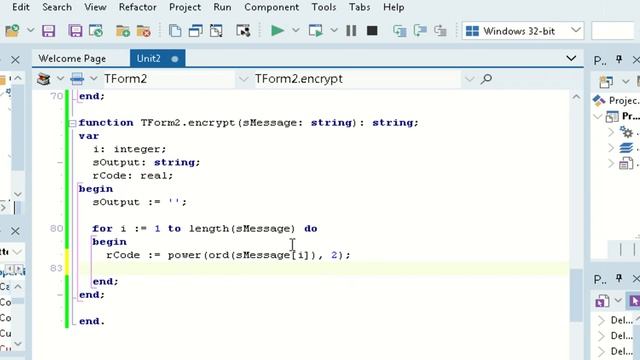Click the 'rCode: real;' declaration line

pos(133,176)
